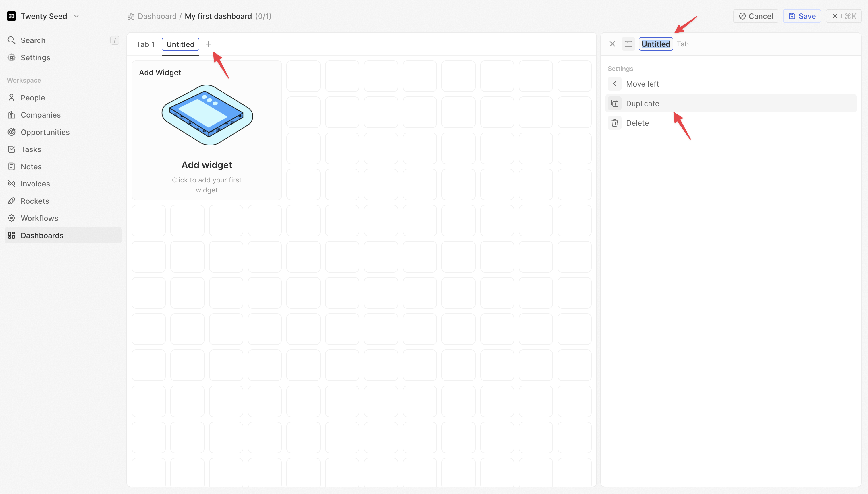868x494 pixels.
Task: Open the Rockets section in the sidebar
Action: (x=35, y=201)
